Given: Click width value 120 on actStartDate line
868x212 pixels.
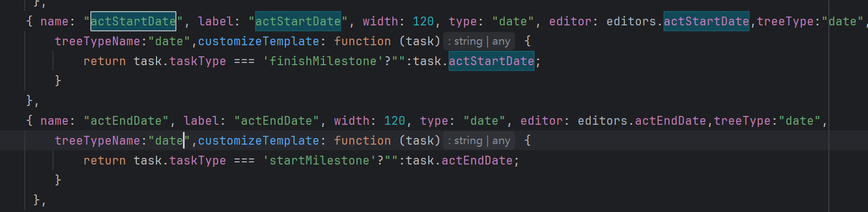Looking at the screenshot, I should 423,22.
